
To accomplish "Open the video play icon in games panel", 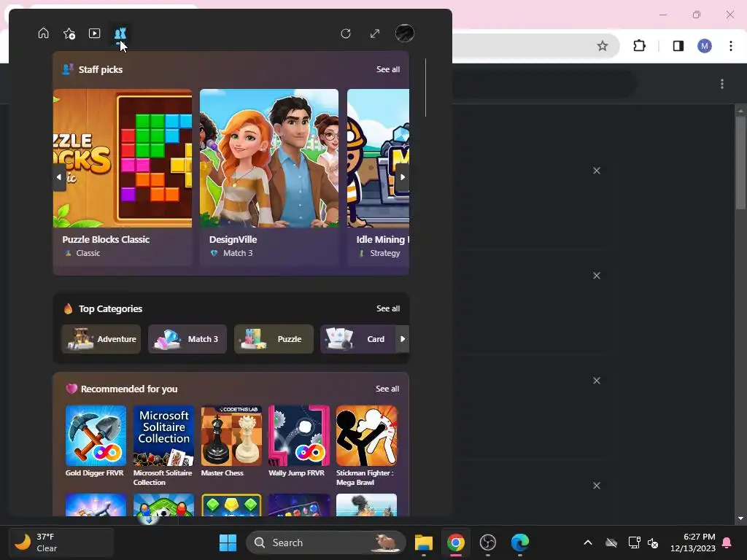I will pyautogui.click(x=94, y=34).
